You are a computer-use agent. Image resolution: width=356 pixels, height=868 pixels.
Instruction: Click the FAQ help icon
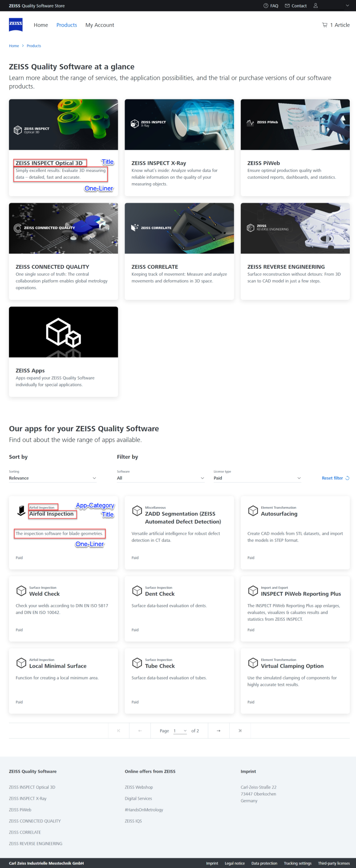click(x=266, y=6)
